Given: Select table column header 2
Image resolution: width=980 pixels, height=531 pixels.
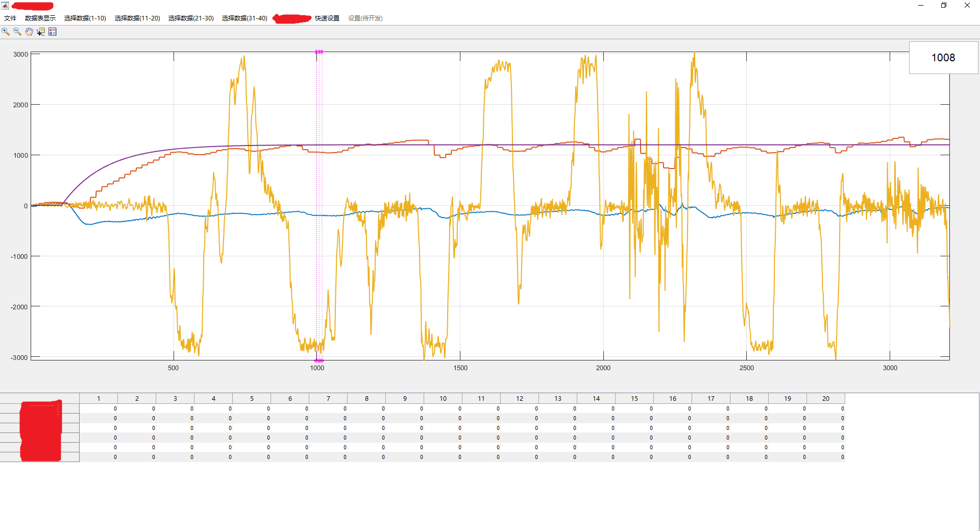Looking at the screenshot, I should pos(137,398).
